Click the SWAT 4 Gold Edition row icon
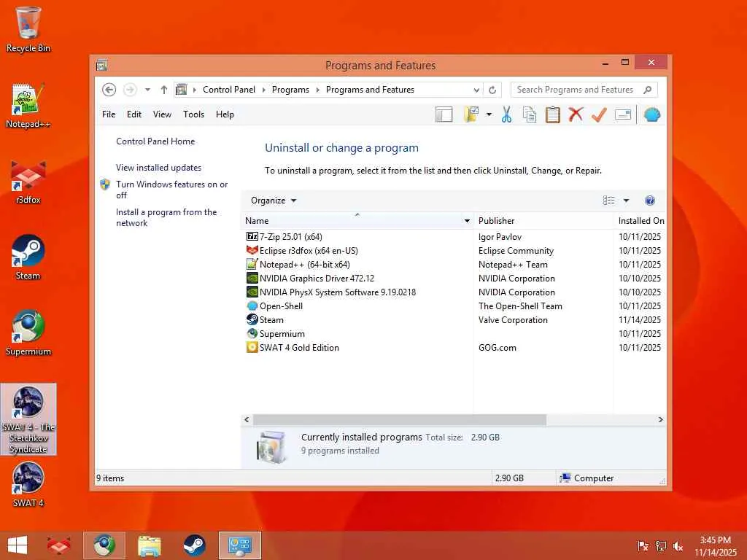This screenshot has width=747, height=560. point(252,348)
